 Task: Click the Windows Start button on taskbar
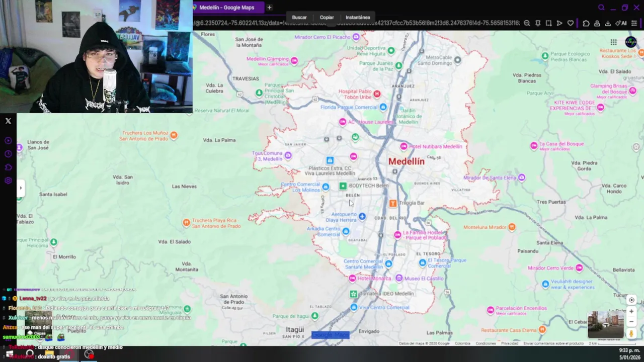(x=10, y=354)
